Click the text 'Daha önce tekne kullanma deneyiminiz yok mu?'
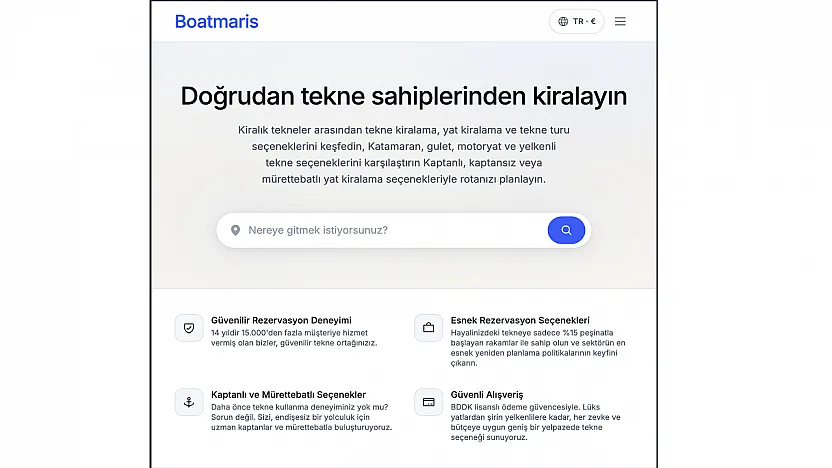 tap(299, 407)
